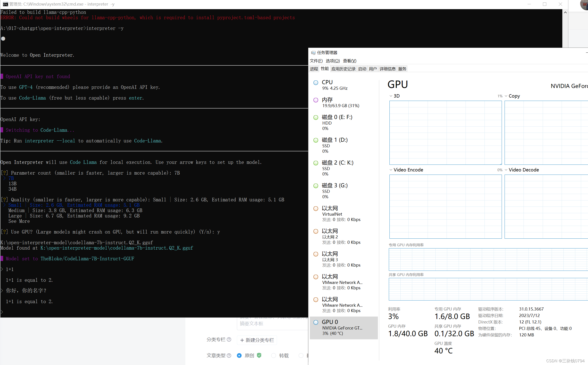Click the 3D utilization graph
The height and width of the screenshot is (365, 588).
(x=445, y=133)
